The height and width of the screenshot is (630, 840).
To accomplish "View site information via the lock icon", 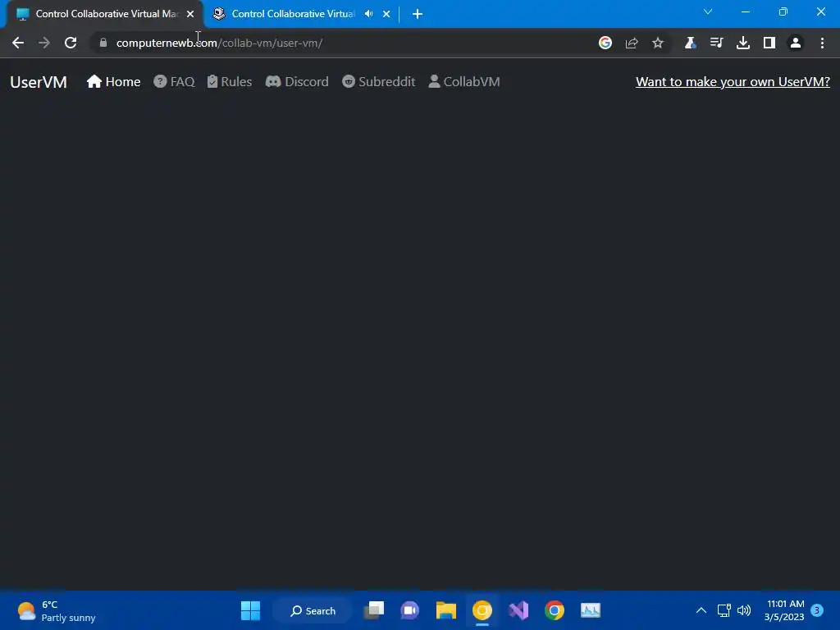I will click(x=103, y=43).
